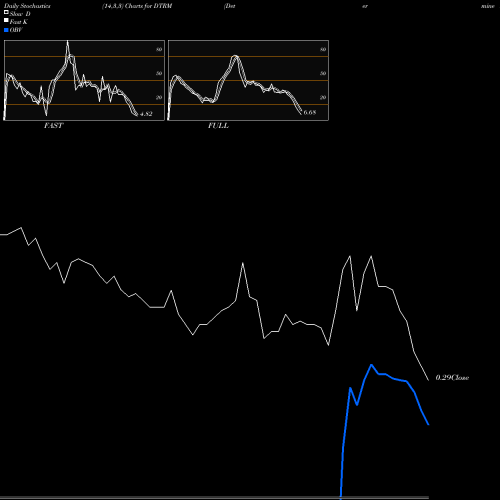Click the 20 level label in FULL chart
The image size is (500, 500).
point(323,97)
